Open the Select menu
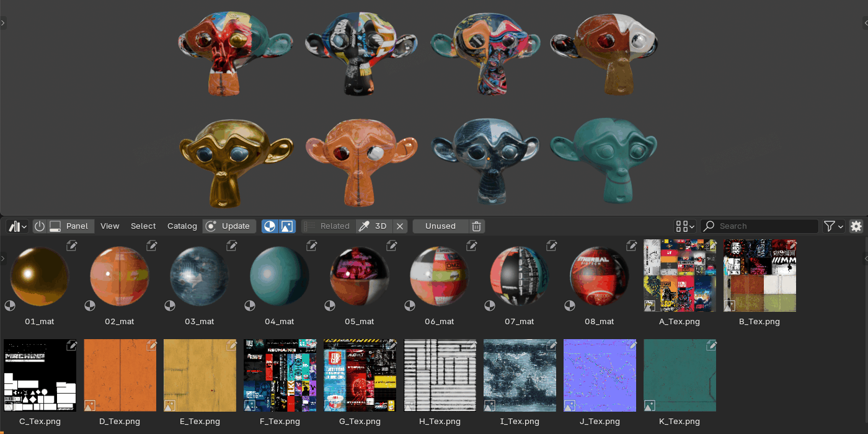 tap(143, 226)
